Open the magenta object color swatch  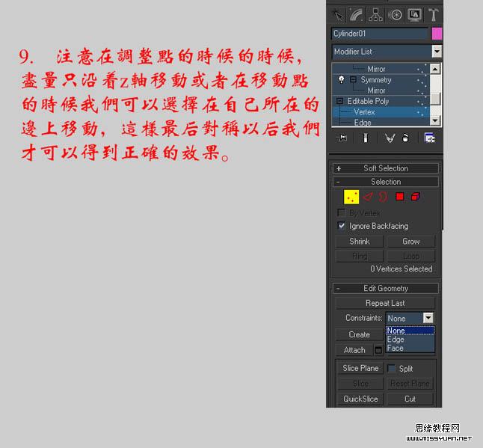[x=437, y=34]
